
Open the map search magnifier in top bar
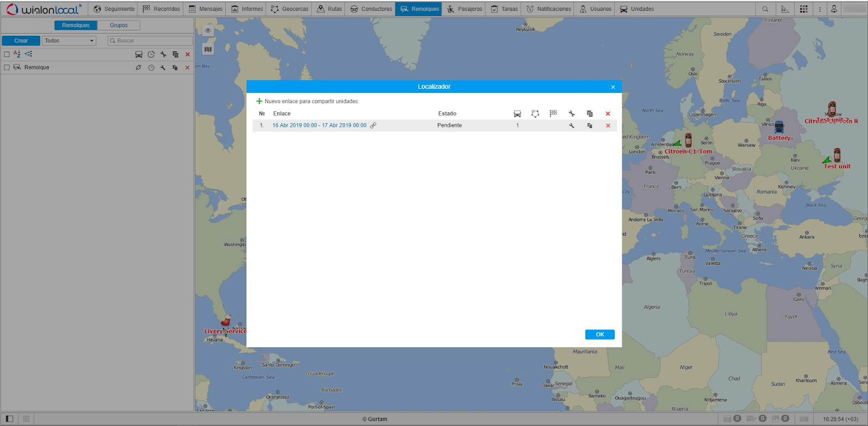[765, 9]
